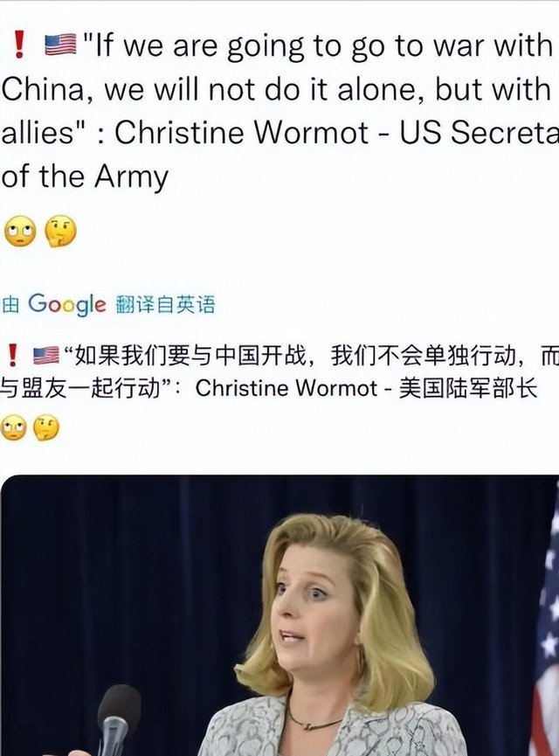Viewport: 559px width, 756px height.
Task: Click the thinking emoji under English tweet
Action: coord(60,232)
